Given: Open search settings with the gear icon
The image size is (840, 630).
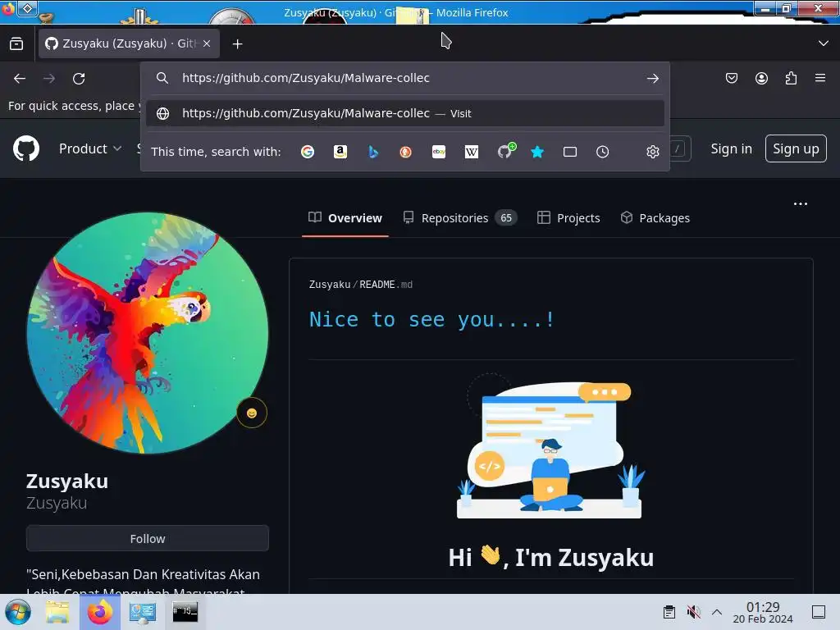Looking at the screenshot, I should click(x=652, y=152).
